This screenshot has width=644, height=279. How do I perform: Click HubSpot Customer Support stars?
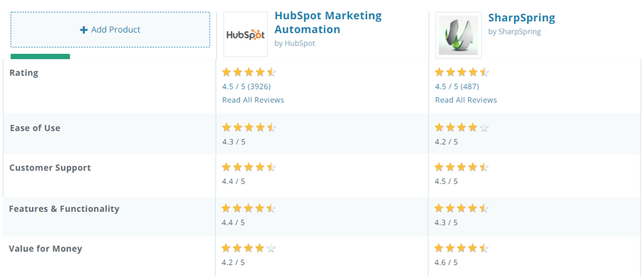point(249,167)
